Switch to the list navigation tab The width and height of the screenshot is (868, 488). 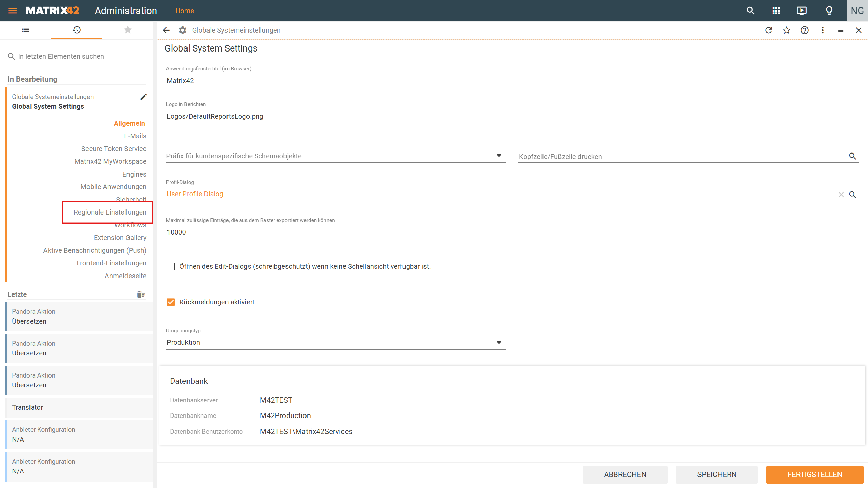click(25, 30)
